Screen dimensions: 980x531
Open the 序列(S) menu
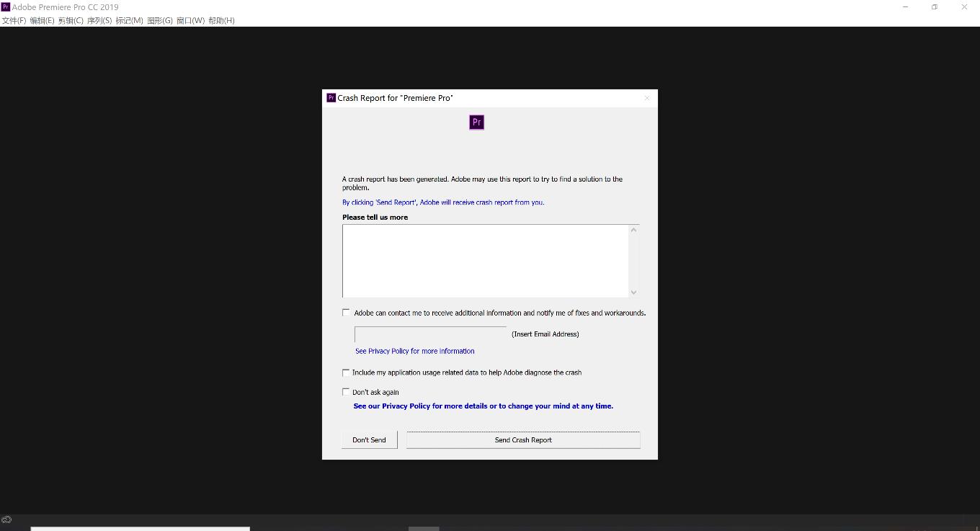[99, 20]
